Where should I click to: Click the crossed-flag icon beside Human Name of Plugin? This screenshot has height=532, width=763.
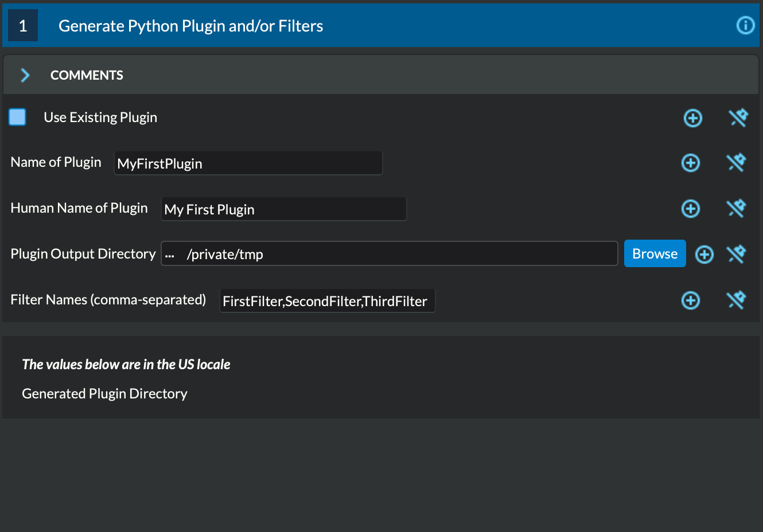736,209
